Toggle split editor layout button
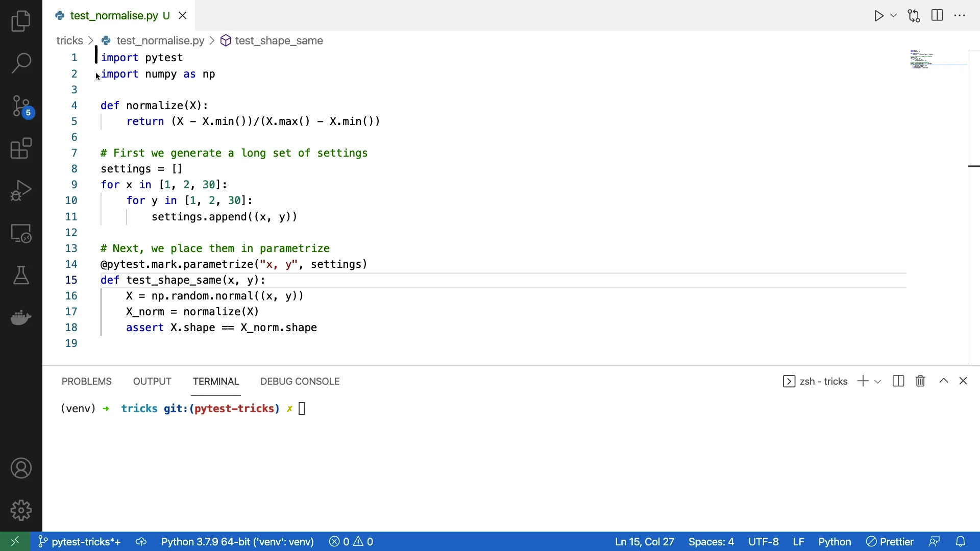This screenshot has height=551, width=980. tap(938, 16)
